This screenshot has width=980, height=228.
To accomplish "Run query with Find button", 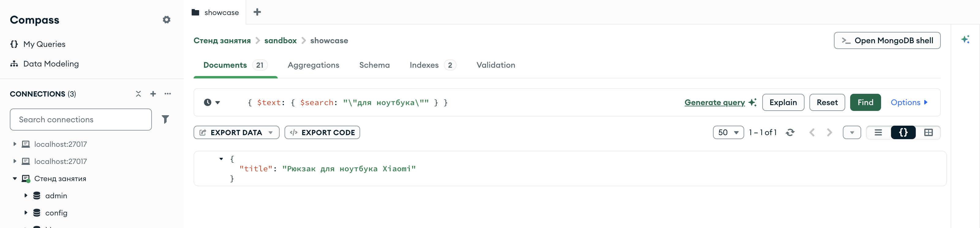I will click(x=865, y=102).
